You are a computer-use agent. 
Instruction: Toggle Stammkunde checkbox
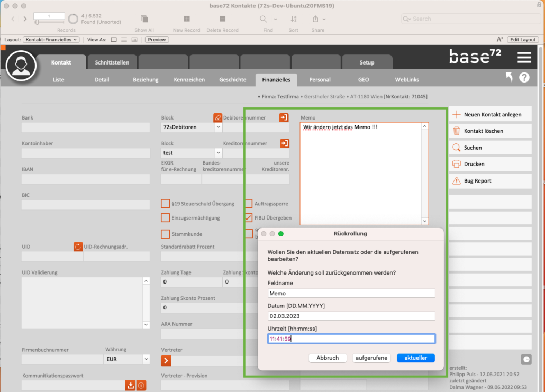(166, 234)
